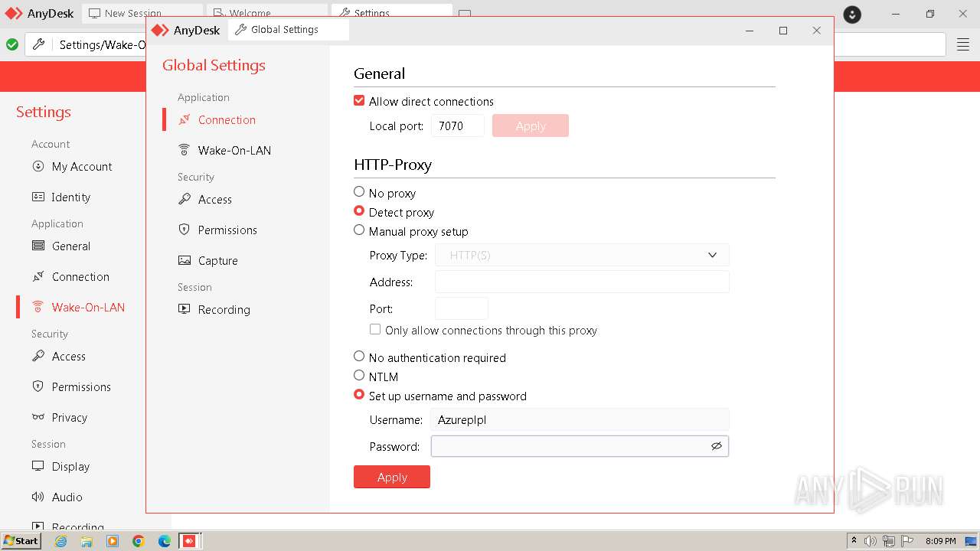980x551 pixels.
Task: Click Capture image icon in Global Settings
Action: [185, 260]
